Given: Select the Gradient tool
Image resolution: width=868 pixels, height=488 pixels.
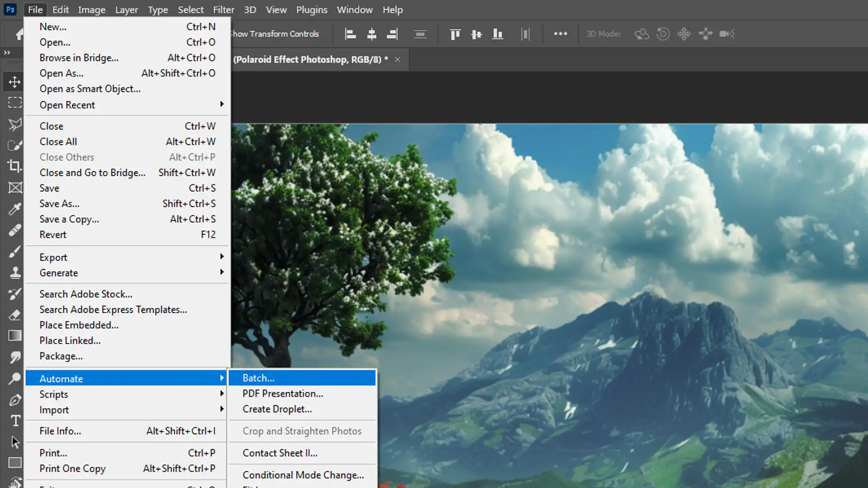Looking at the screenshot, I should coord(14,336).
